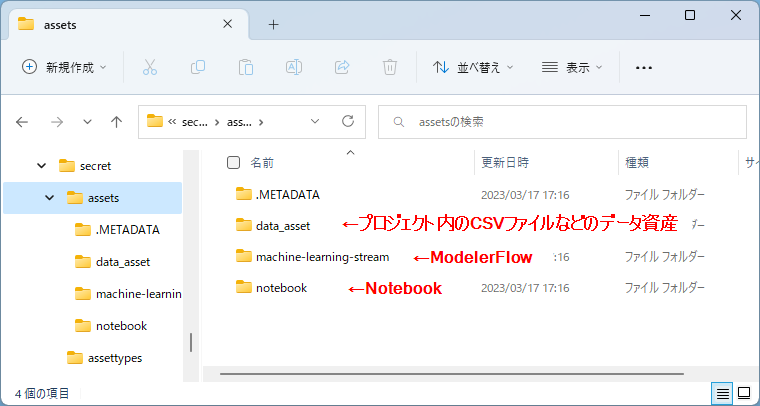Switch to large icons view layout
This screenshot has height=406, width=760.
tap(744, 393)
